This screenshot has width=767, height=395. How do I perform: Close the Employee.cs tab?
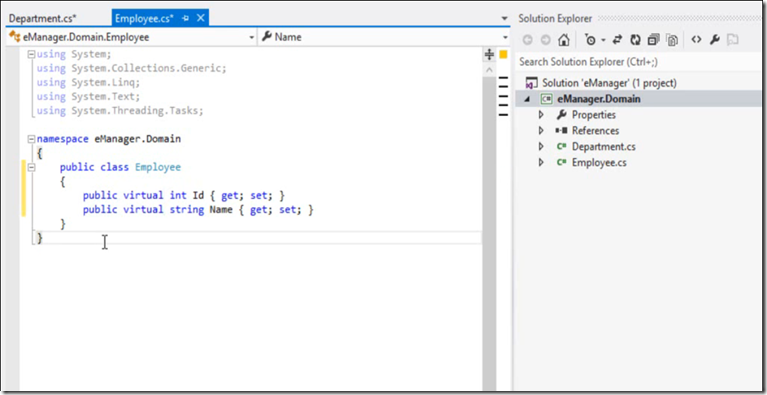click(x=200, y=19)
